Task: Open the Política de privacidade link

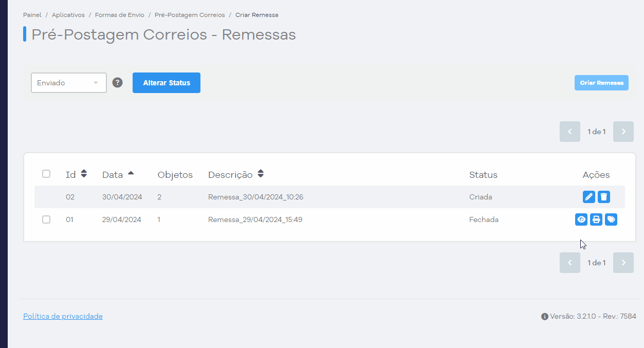Action: click(x=63, y=316)
